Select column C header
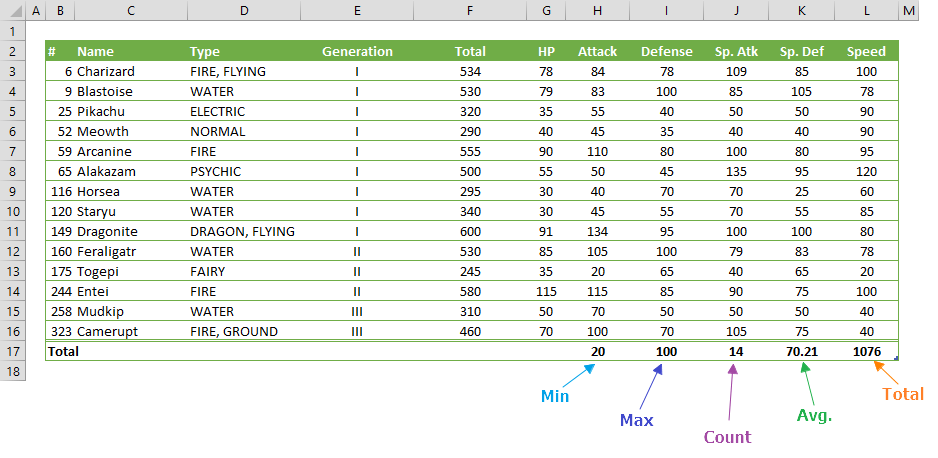Image resolution: width=938 pixels, height=458 pixels. tap(130, 10)
